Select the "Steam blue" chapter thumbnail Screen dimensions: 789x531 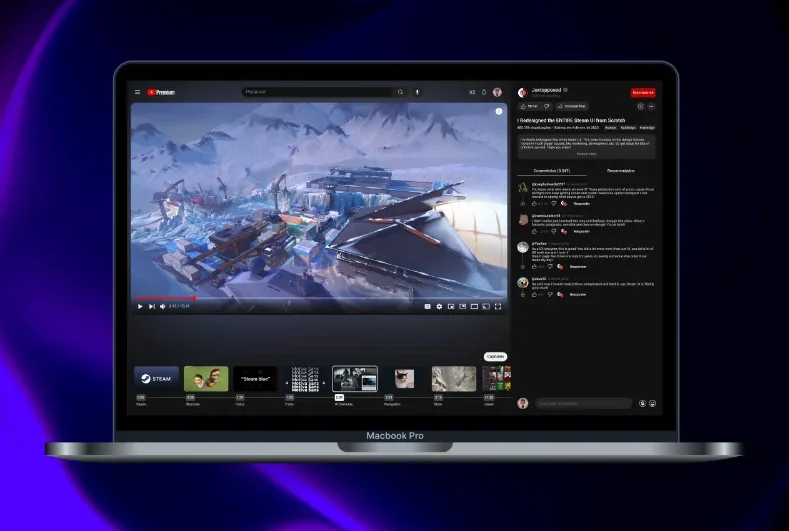256,378
